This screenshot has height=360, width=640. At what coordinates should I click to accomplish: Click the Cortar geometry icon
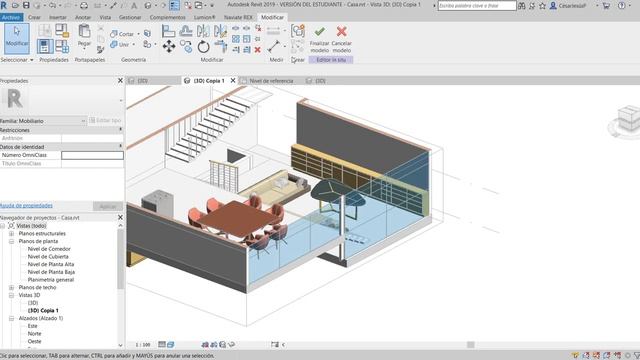[114, 34]
